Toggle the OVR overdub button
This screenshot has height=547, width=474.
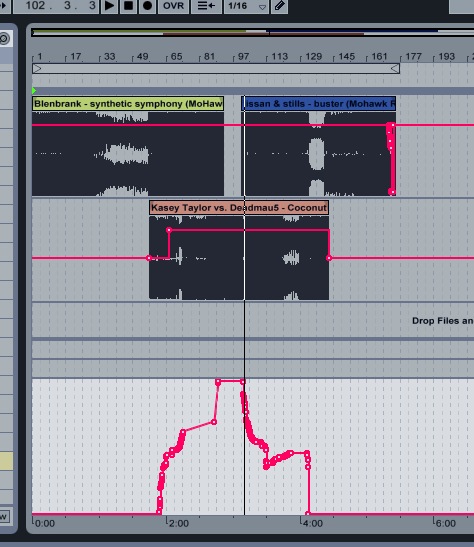point(173,6)
